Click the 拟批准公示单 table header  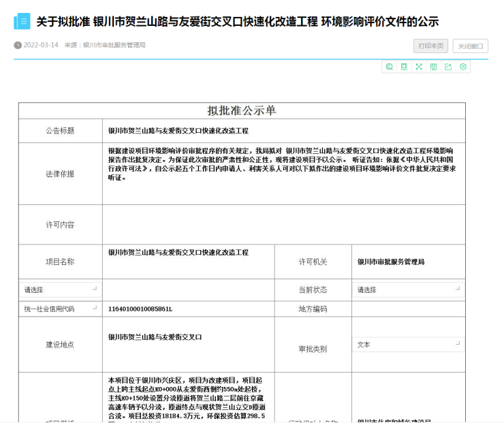tap(242, 111)
